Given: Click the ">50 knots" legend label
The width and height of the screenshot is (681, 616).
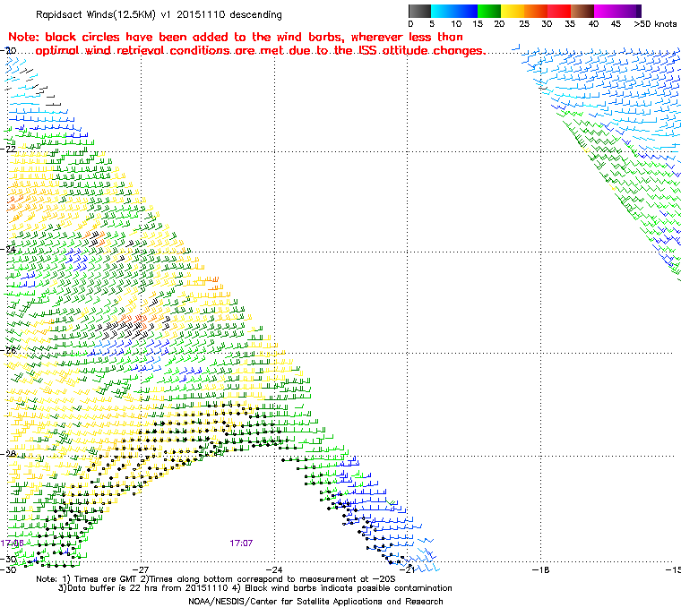Looking at the screenshot, I should (655, 24).
